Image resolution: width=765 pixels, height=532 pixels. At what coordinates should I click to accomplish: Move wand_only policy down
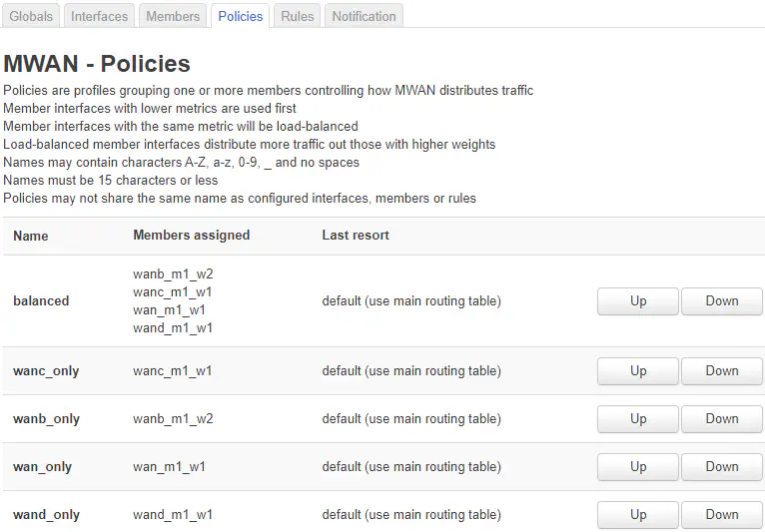721,515
